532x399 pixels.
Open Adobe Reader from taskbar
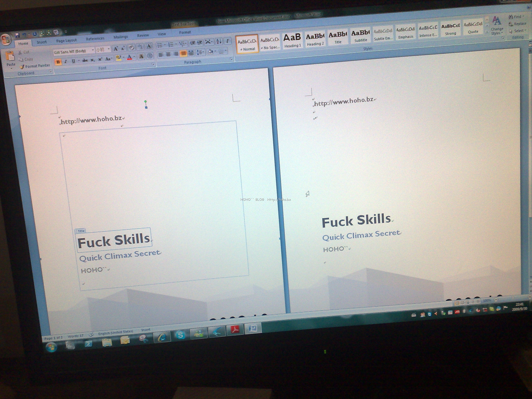235,330
